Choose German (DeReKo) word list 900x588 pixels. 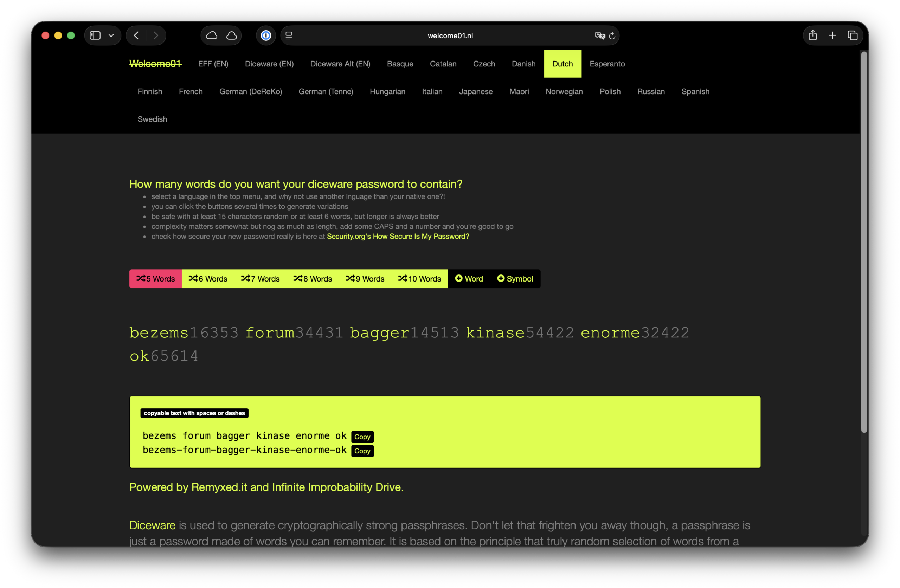[x=251, y=91]
